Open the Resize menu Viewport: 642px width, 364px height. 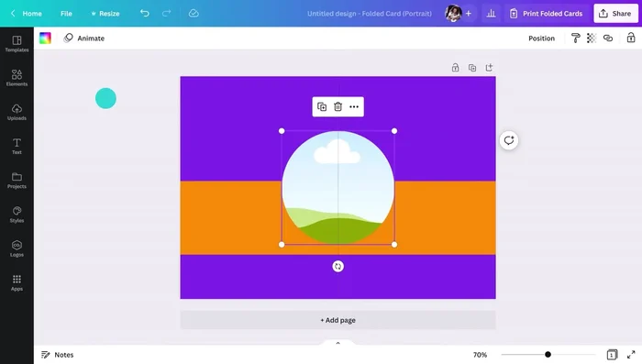point(105,14)
